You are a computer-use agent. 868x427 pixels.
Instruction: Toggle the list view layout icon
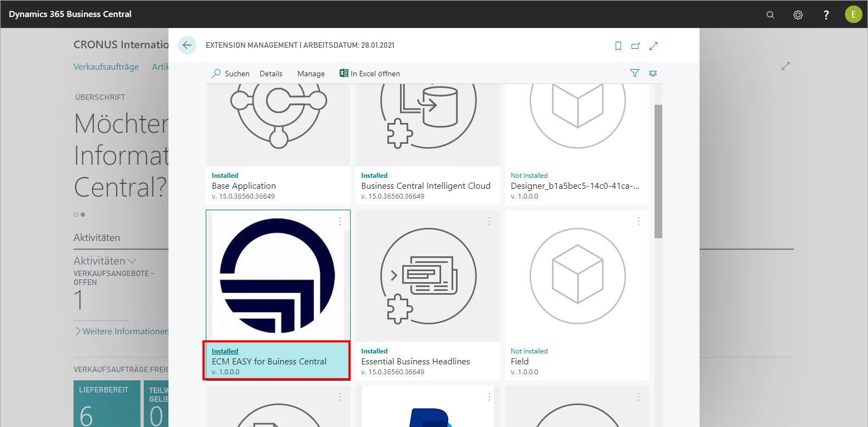(653, 73)
